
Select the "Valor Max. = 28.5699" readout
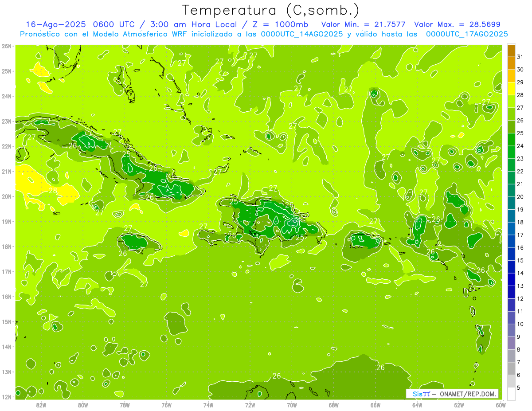[457, 24]
